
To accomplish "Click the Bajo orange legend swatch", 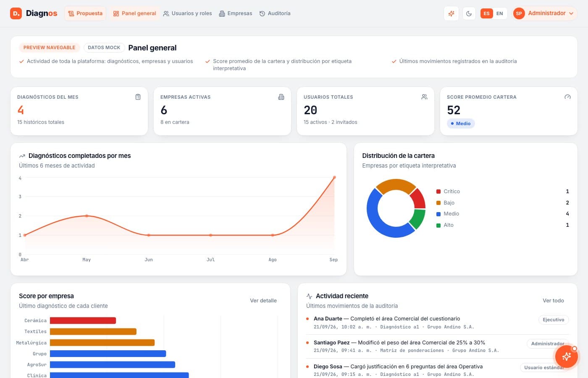I will [x=438, y=203].
